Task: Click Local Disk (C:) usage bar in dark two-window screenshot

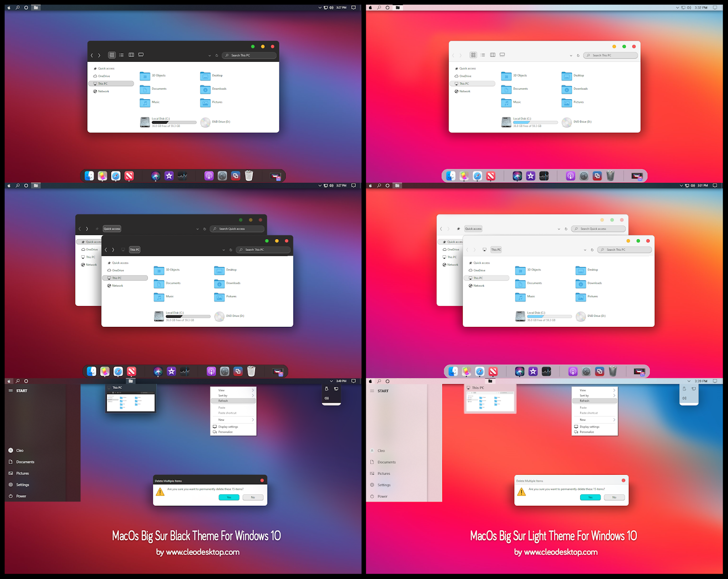Action: click(x=188, y=317)
